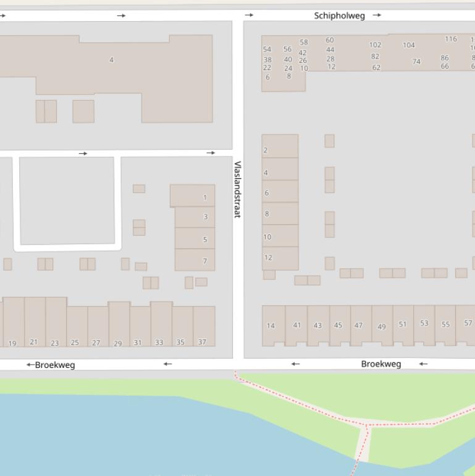
Task: Select house number 14 at the Vlaslandstraat corner
Action: [271, 326]
